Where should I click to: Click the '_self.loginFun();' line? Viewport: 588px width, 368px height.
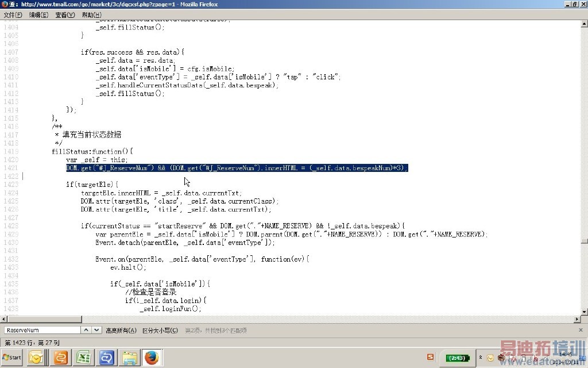[171, 309]
